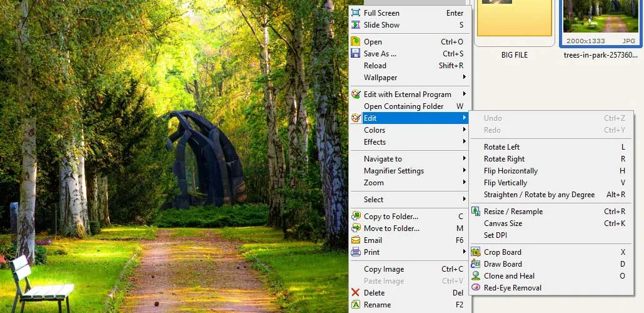Click the Rename icon

tap(355, 305)
